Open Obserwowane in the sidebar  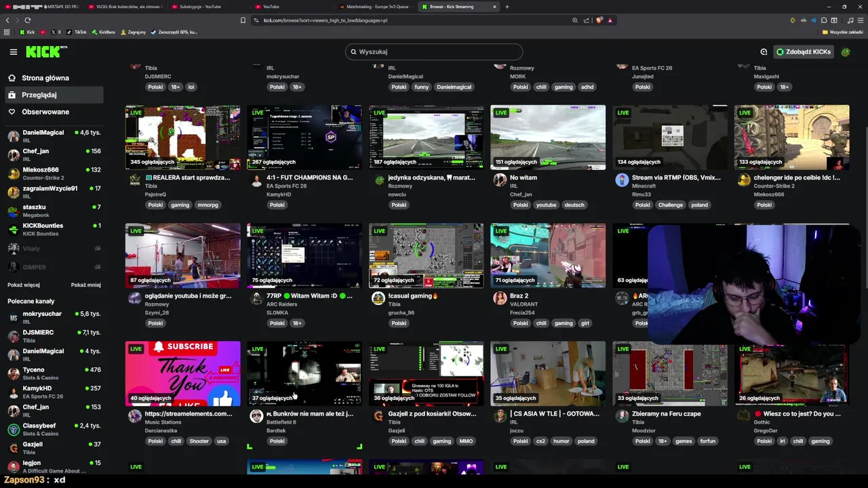coord(53,112)
